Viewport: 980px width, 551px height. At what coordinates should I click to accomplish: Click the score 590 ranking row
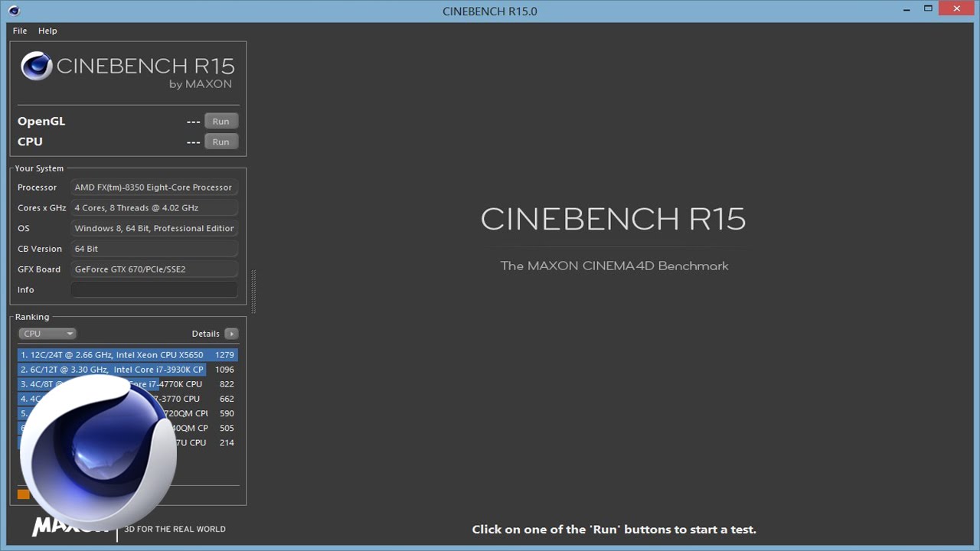tap(128, 413)
